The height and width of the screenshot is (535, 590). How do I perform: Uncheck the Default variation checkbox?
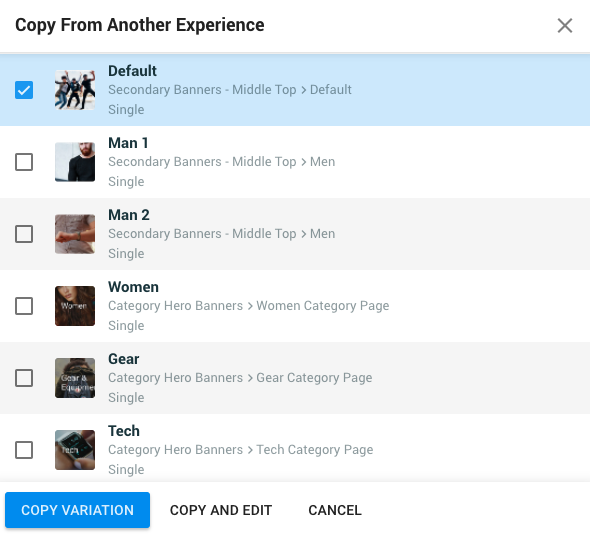click(24, 90)
